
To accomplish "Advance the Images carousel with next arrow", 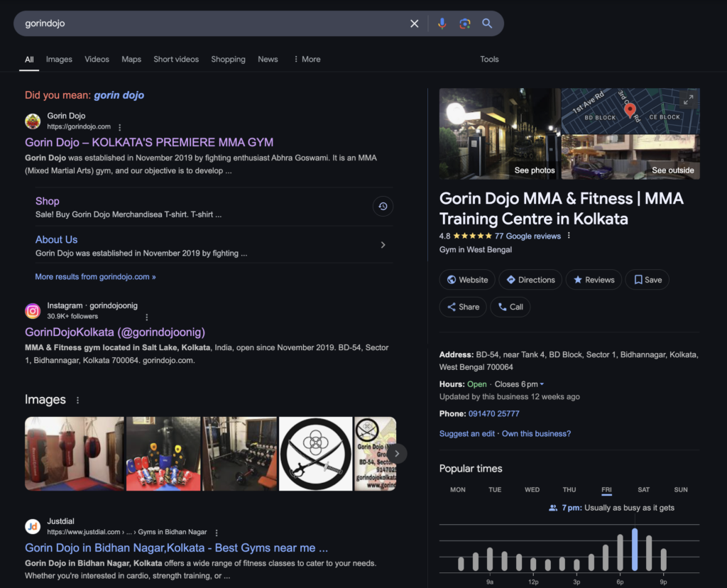I will 397,454.
